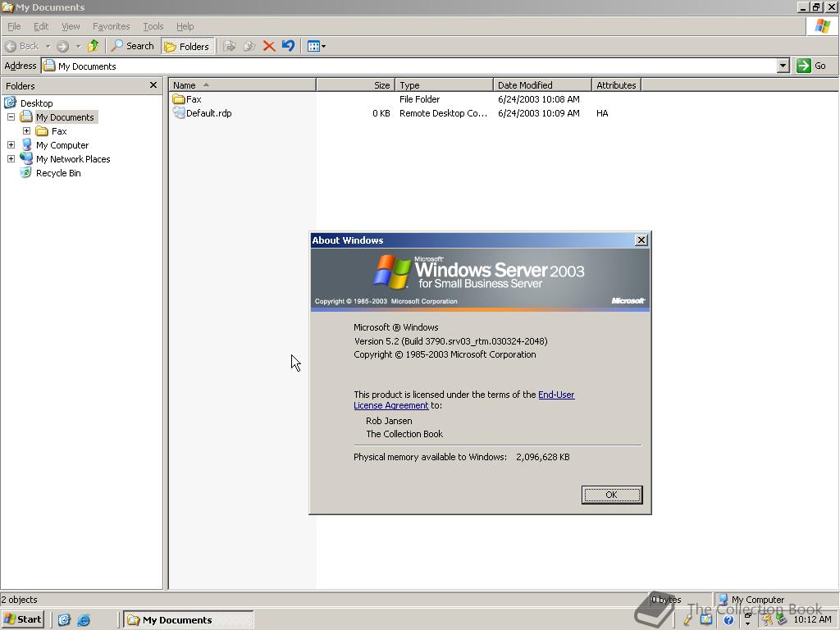Sort by the Date Modified column header
Screen dimensions: 840x630
pos(542,85)
